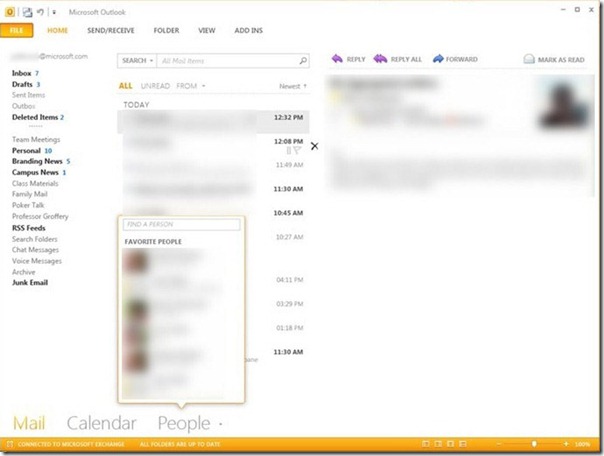The image size is (604, 456).
Task: Open the Outbox folder
Action: click(23, 106)
